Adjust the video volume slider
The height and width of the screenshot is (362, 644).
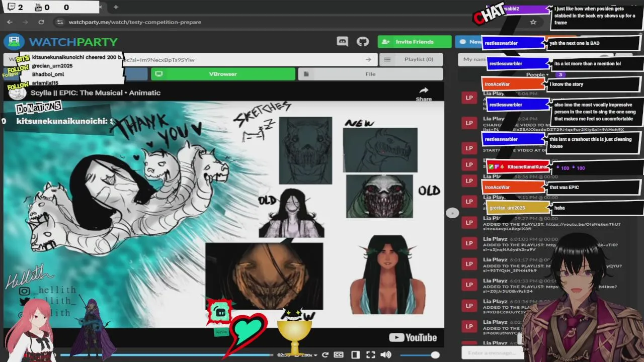(x=420, y=355)
